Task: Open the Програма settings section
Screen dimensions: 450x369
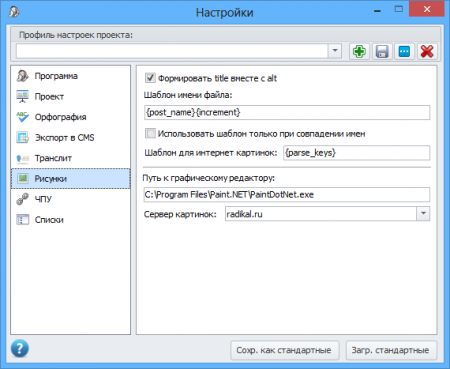Action: pyautogui.click(x=56, y=76)
